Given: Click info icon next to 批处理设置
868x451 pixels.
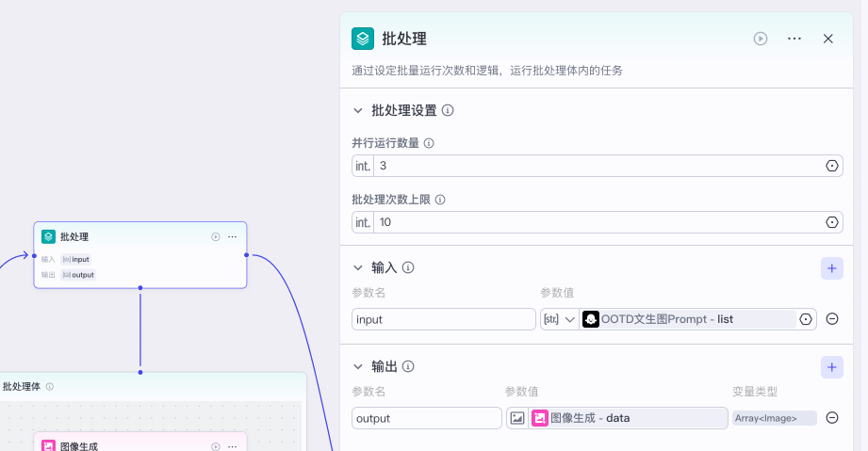Looking at the screenshot, I should [x=448, y=110].
